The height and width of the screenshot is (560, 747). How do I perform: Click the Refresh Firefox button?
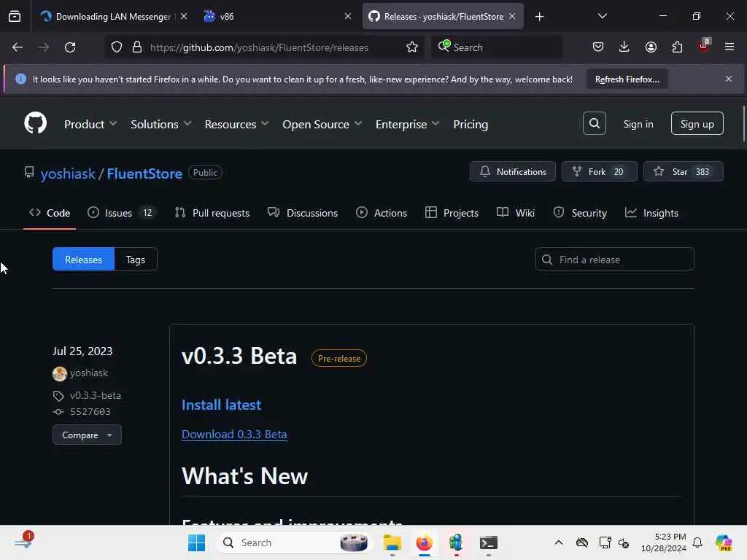(x=627, y=79)
